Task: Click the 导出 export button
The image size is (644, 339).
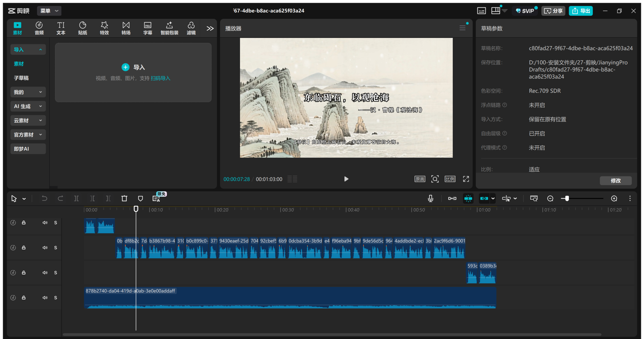Action: [581, 11]
